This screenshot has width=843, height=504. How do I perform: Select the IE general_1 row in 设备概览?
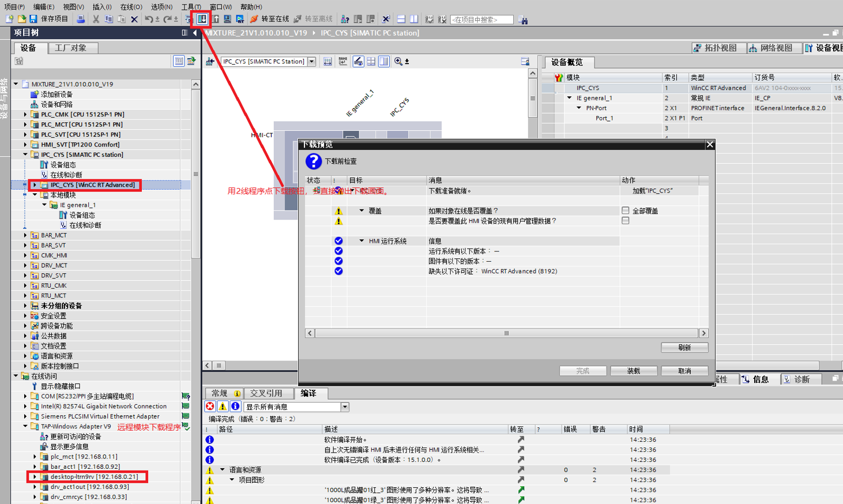692,98
